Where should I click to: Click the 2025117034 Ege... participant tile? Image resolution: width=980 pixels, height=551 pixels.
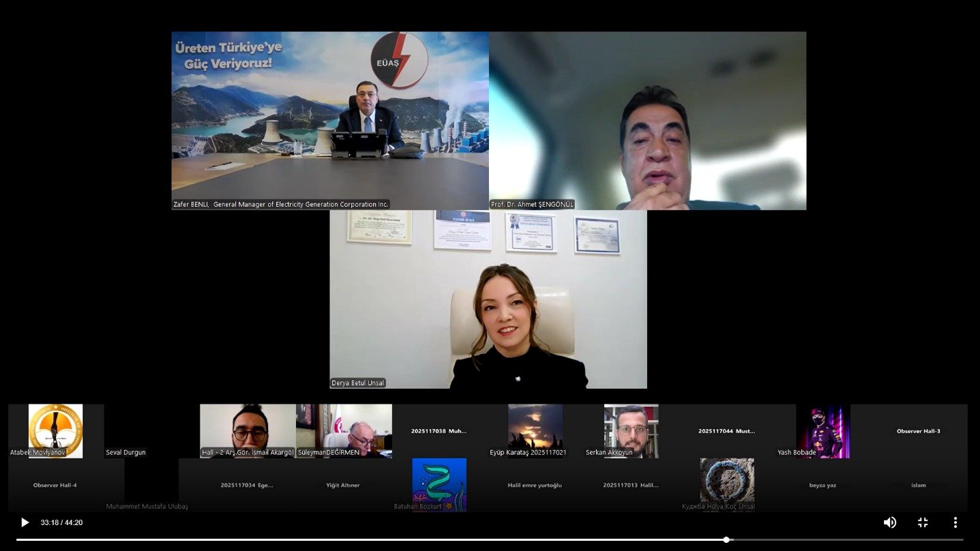tap(248, 485)
